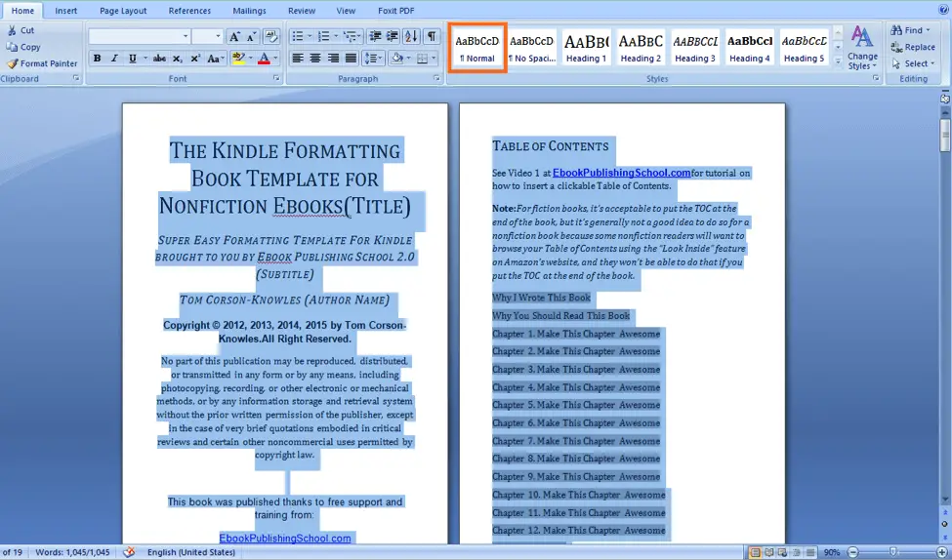Open the font size dropdown
The height and width of the screenshot is (560, 952).
(x=219, y=37)
